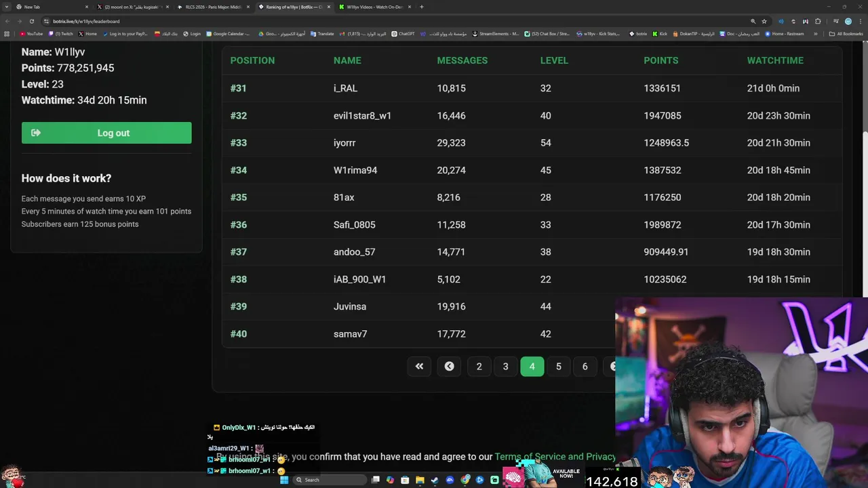The image size is (868, 488).
Task: Select current leaderboard page 4
Action: tap(532, 366)
